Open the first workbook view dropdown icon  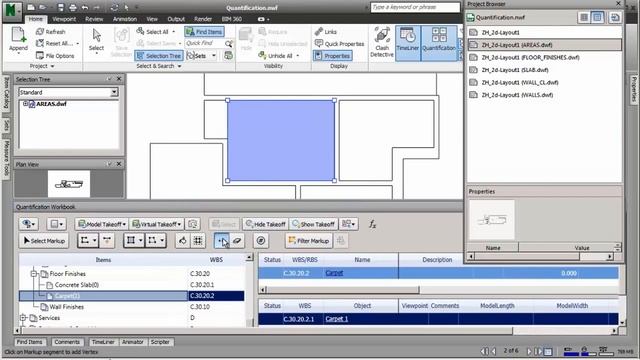click(x=29, y=224)
